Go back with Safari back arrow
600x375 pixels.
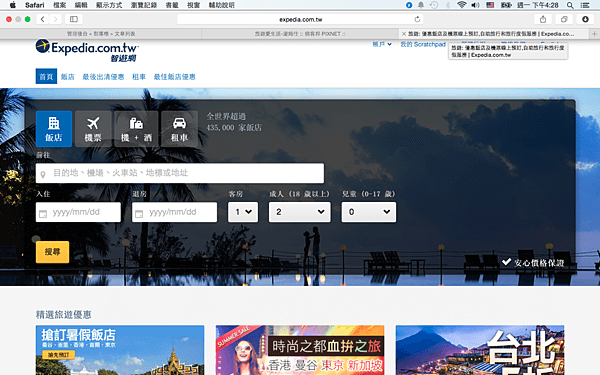point(42,19)
